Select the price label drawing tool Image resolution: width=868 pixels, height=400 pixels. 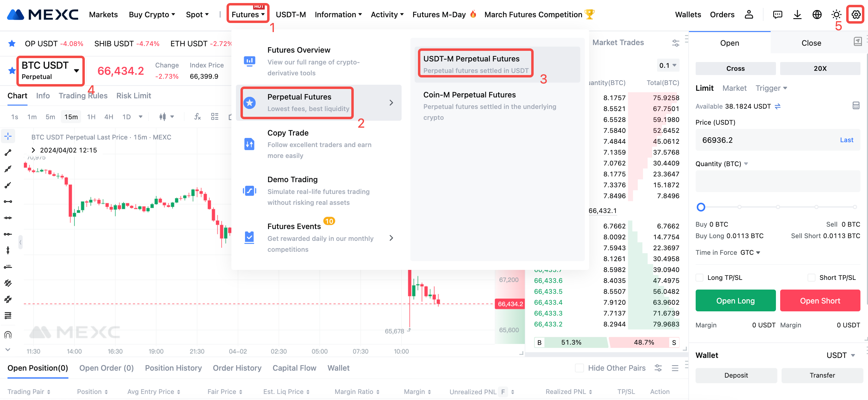[8, 267]
